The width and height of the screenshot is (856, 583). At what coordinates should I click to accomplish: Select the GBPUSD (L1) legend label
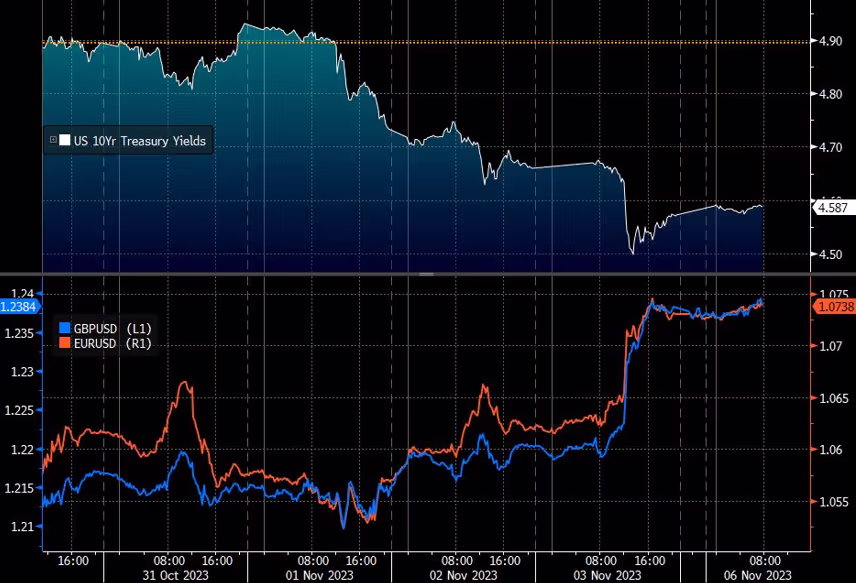pos(112,329)
